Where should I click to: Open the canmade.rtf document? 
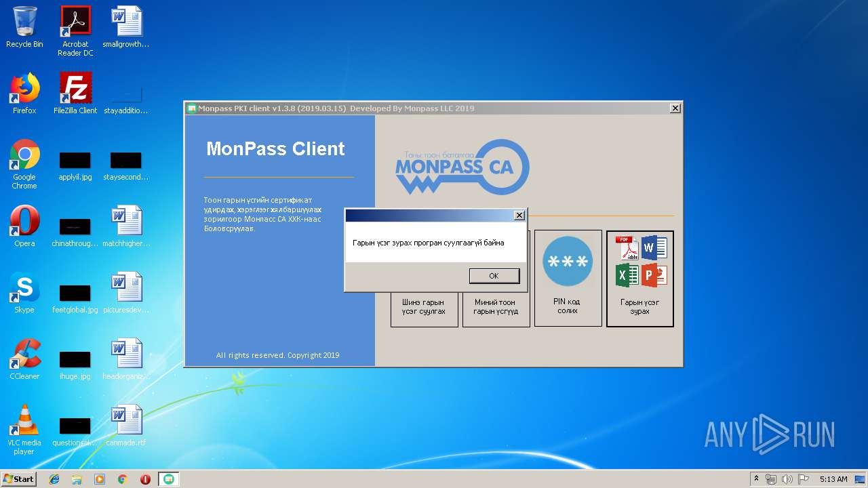point(126,426)
